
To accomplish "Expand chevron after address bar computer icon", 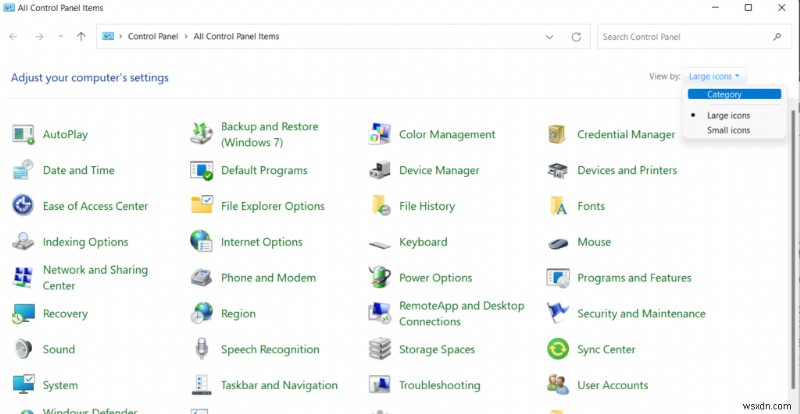I will point(121,36).
